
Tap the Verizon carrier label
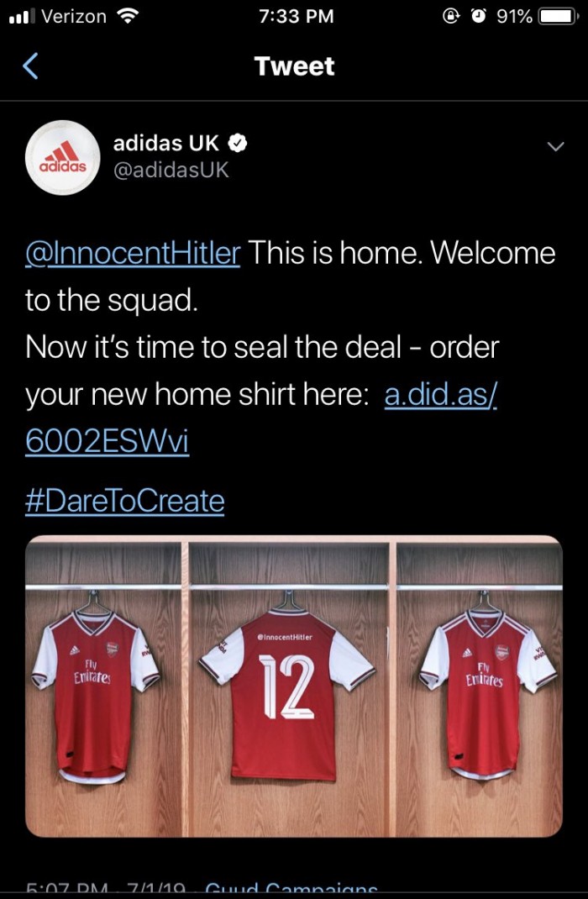point(74,16)
